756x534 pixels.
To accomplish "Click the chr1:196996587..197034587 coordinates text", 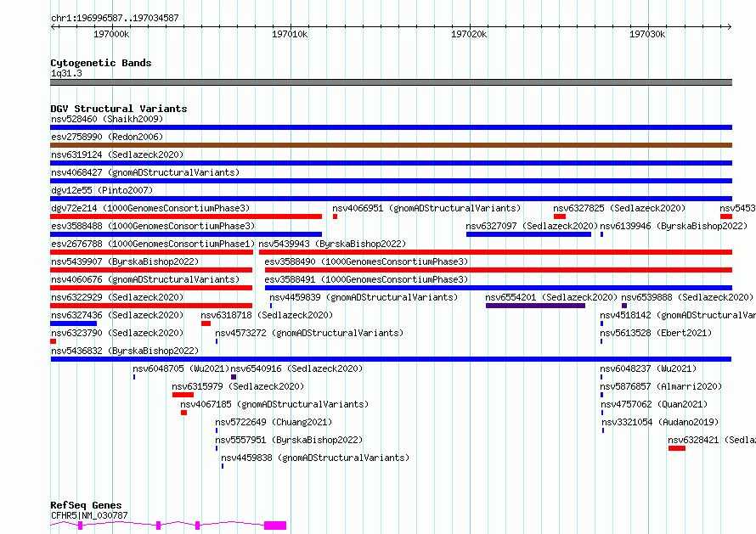I will point(115,18).
